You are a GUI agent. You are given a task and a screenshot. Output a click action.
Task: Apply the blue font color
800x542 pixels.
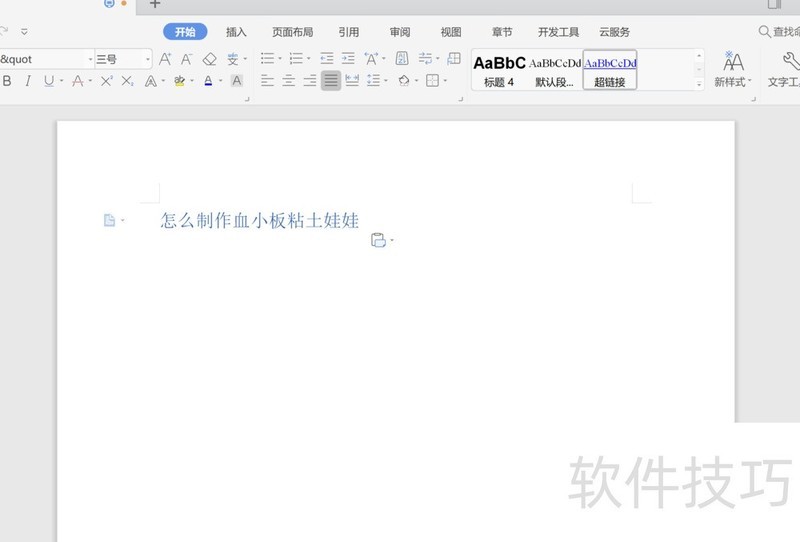click(208, 81)
